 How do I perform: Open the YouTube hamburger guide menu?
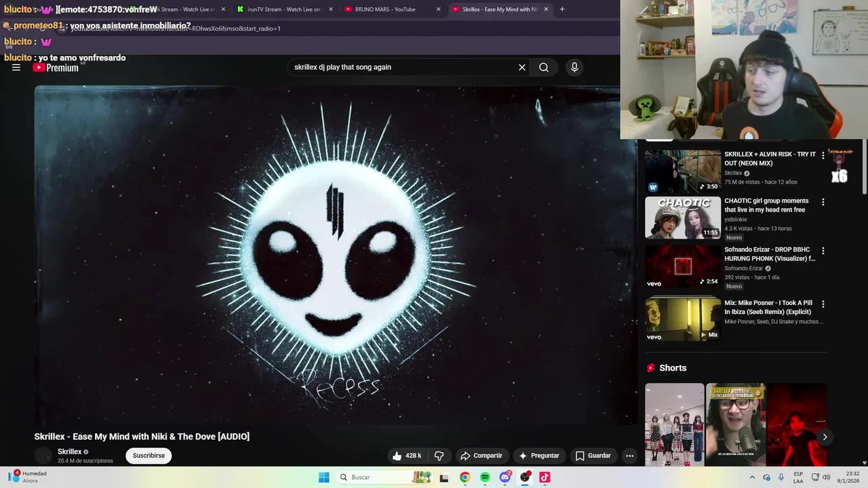coord(16,67)
